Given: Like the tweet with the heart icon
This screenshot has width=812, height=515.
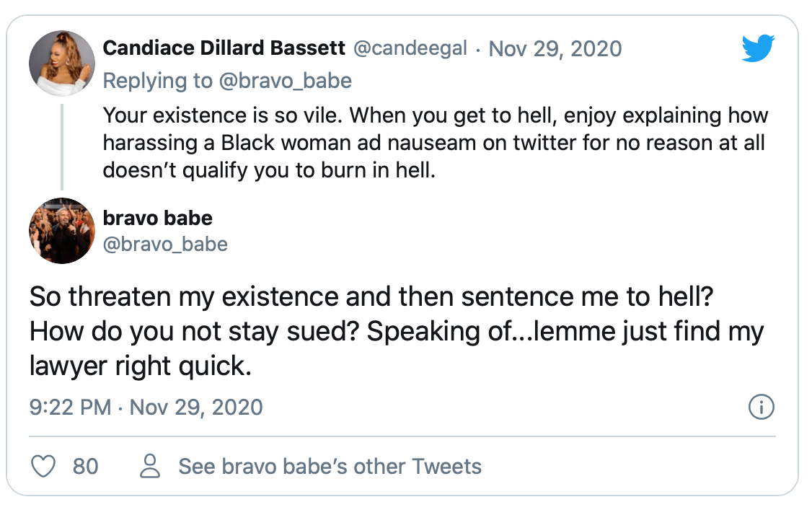Looking at the screenshot, I should click(x=43, y=466).
